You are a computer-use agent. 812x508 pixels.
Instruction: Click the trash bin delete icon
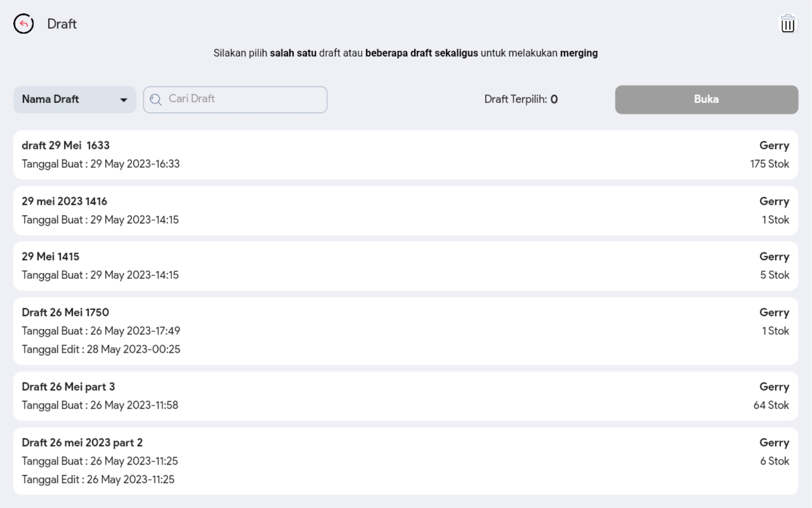[788, 24]
